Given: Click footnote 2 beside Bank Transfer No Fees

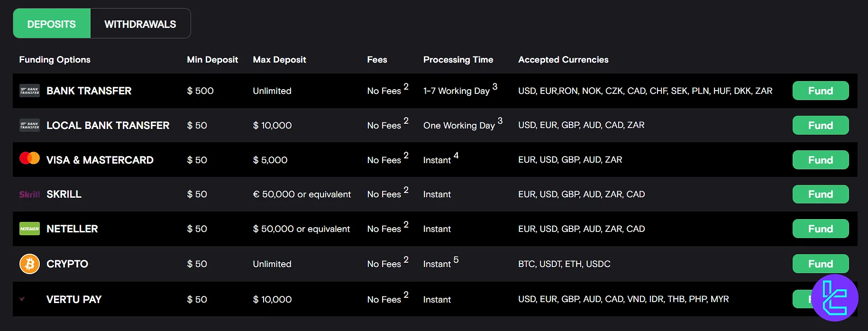Looking at the screenshot, I should 406,86.
